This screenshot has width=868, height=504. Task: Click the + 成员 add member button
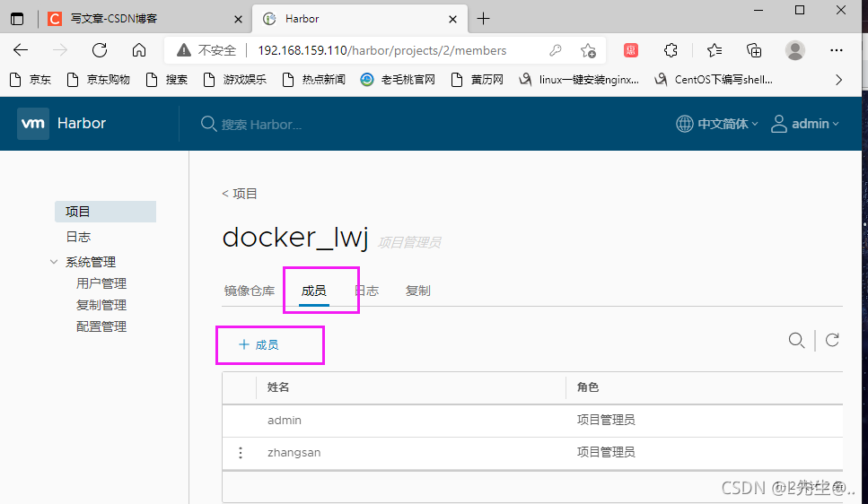(259, 344)
